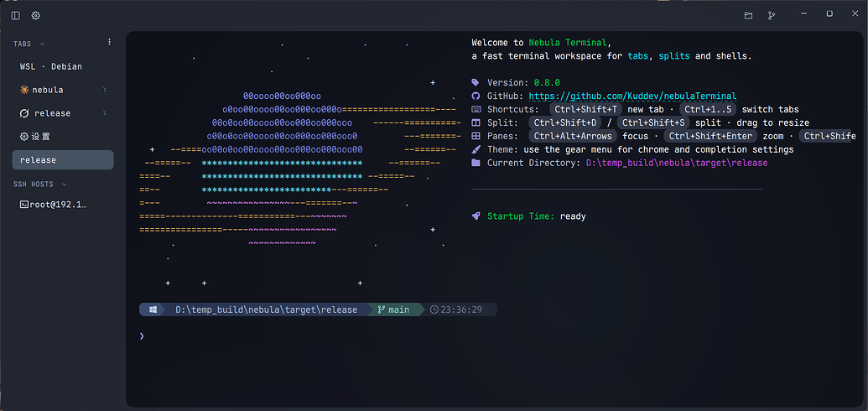Click the folder icon beside Current Directory
868x411 pixels.
point(476,163)
